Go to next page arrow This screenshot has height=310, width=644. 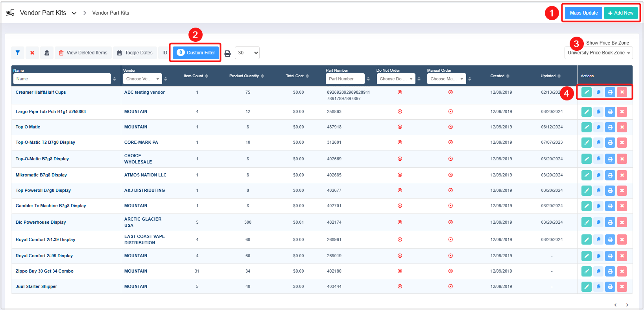coord(627,305)
